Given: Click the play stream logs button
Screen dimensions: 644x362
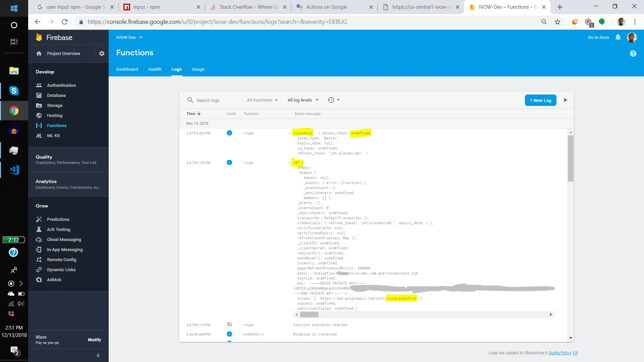Looking at the screenshot, I should coord(566,100).
